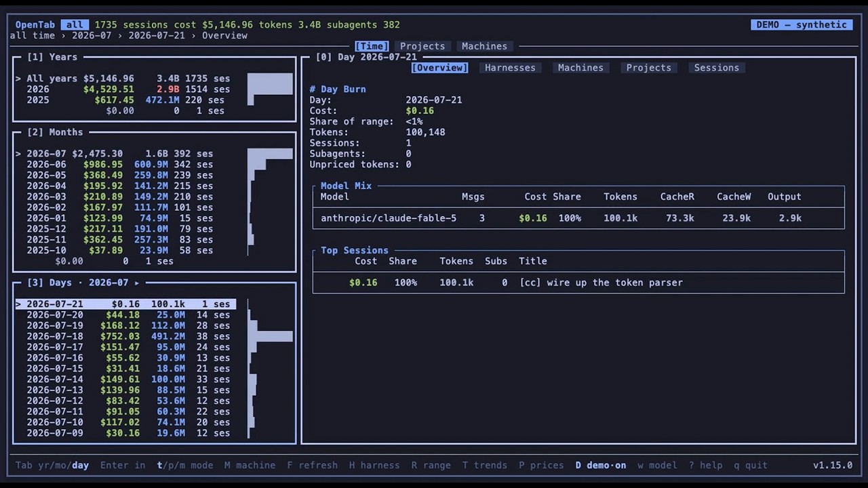Click the T trends footer hint
Viewport: 868px width, 488px height.
pyautogui.click(x=485, y=466)
